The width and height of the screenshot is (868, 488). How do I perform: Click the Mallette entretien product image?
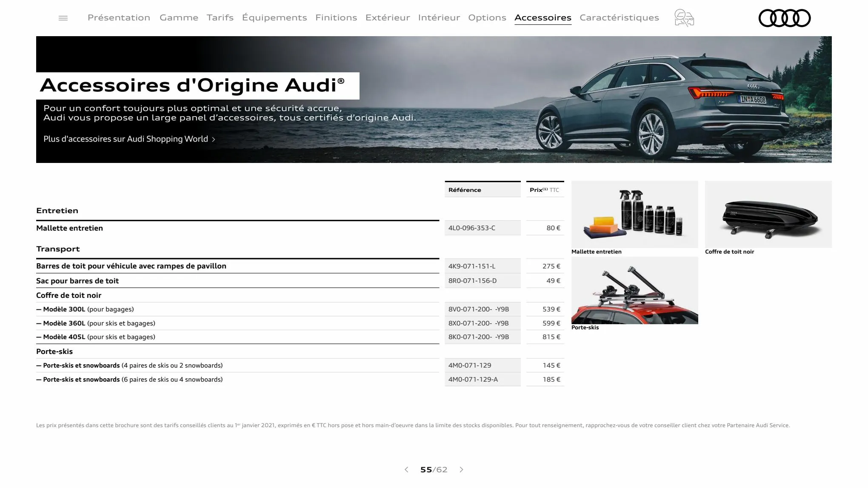point(634,214)
